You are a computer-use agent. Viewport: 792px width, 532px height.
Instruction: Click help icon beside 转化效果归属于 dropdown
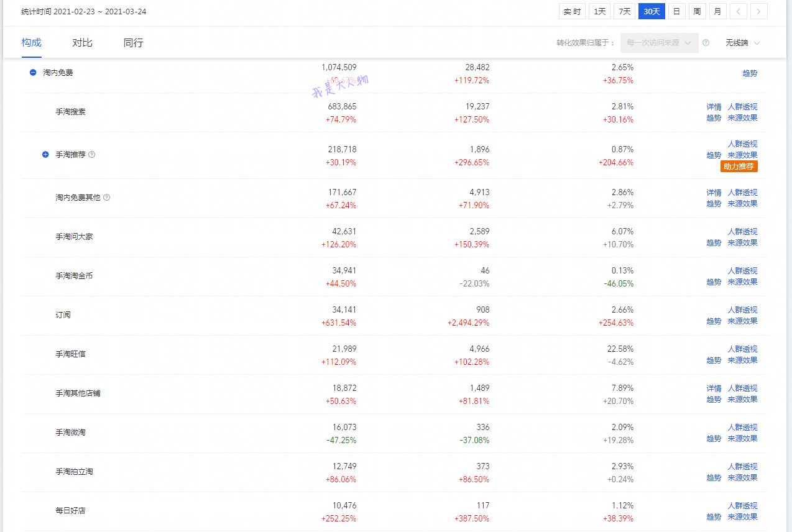(706, 43)
